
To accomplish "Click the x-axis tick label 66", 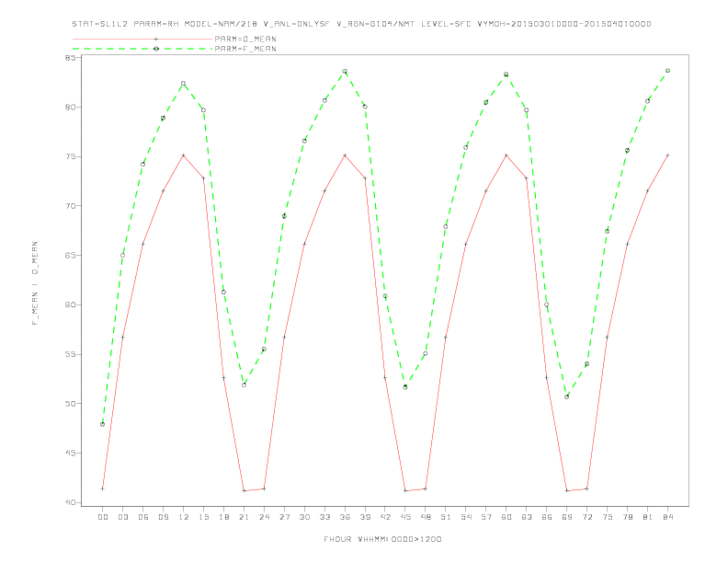I will (x=547, y=517).
